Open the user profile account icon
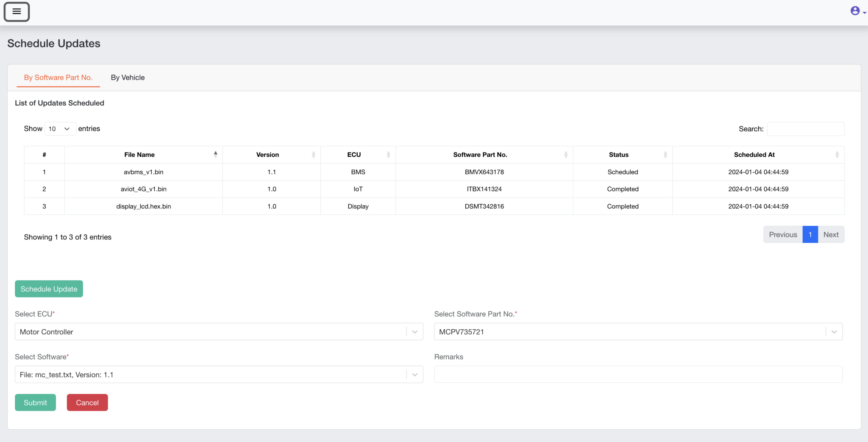The width and height of the screenshot is (868, 442). 855,11
